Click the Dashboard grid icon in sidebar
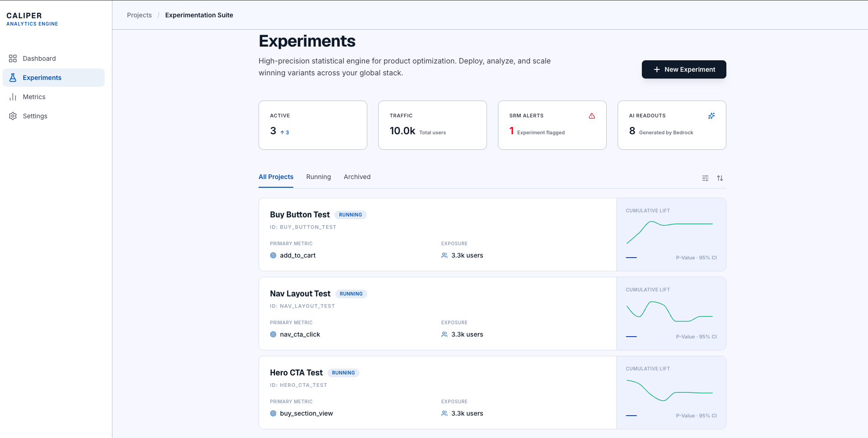 click(x=13, y=58)
